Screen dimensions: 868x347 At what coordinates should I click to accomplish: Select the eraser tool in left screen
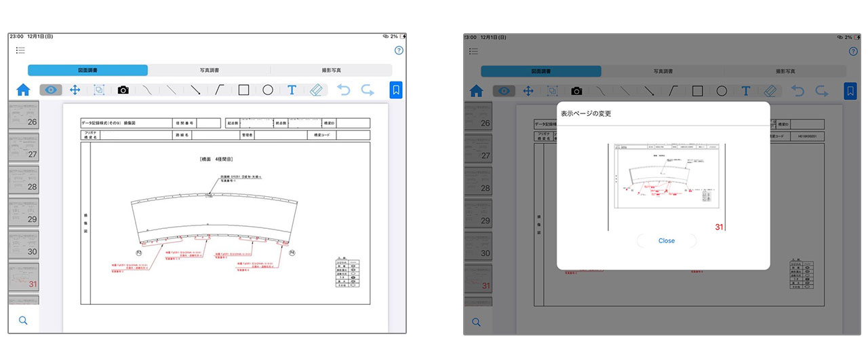point(316,90)
